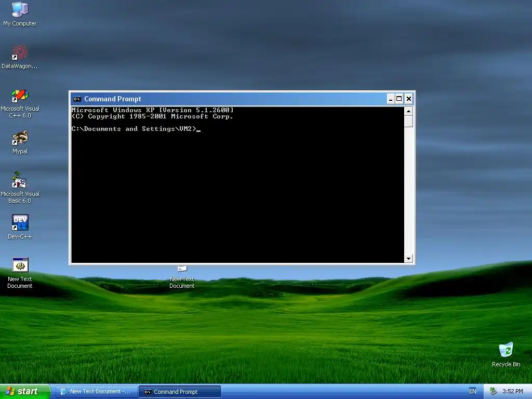Click the Command Prompt title bar text
This screenshot has height=399, width=532.
(113, 99)
